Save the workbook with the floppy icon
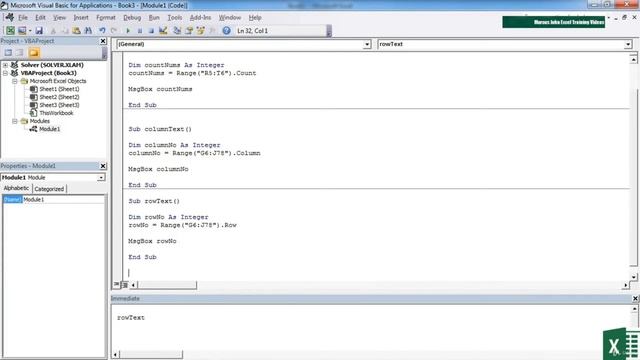This screenshot has height=360, width=640. tap(39, 31)
